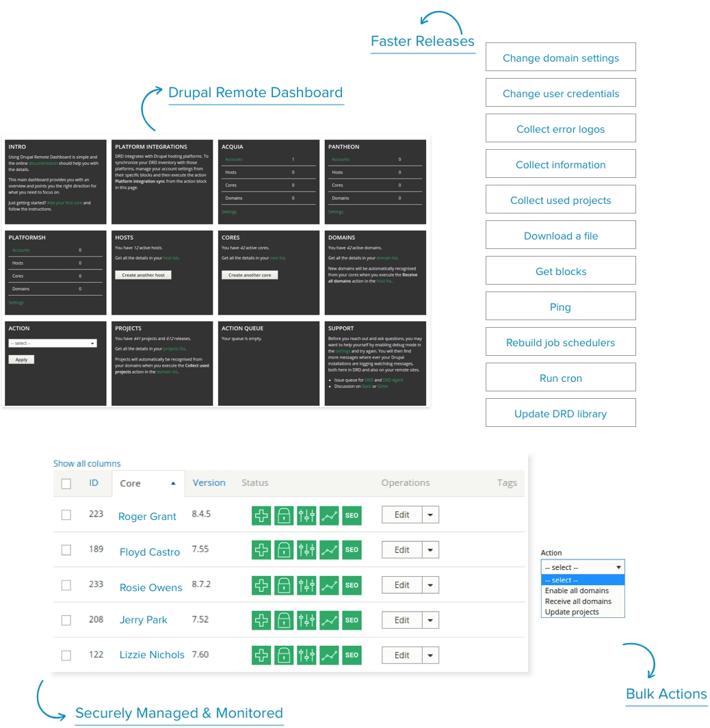Viewport: 710px width, 728px height.
Task: Click the settings sliders icon for Roger Grant
Action: coord(306,515)
